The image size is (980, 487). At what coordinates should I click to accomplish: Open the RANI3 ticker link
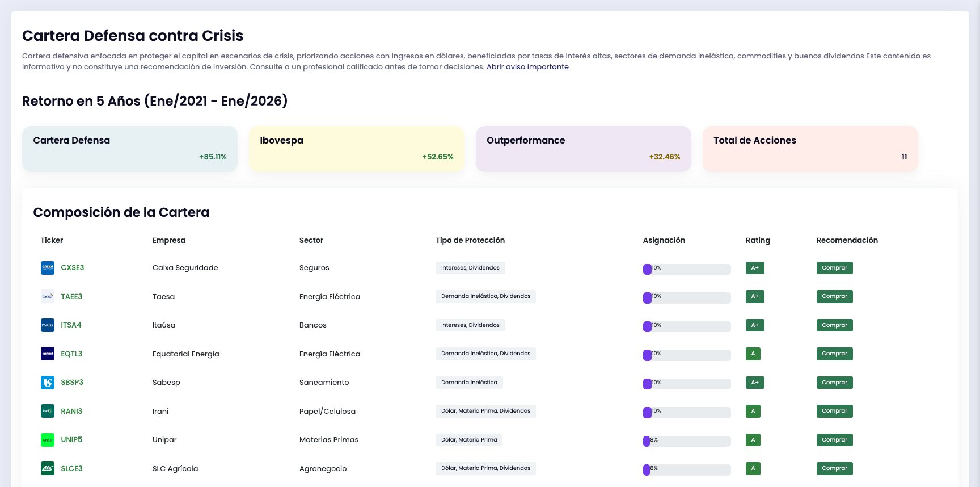[x=71, y=411]
